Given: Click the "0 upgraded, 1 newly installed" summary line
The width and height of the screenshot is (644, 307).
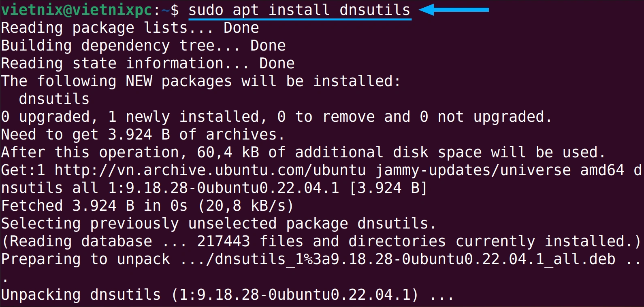Looking at the screenshot, I should (x=276, y=117).
